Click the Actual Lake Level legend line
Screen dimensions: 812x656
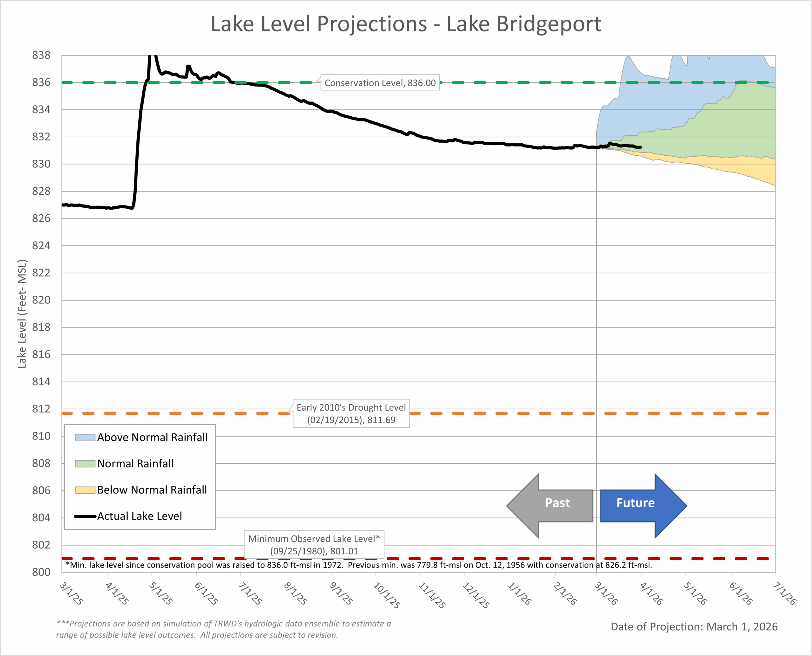85,516
